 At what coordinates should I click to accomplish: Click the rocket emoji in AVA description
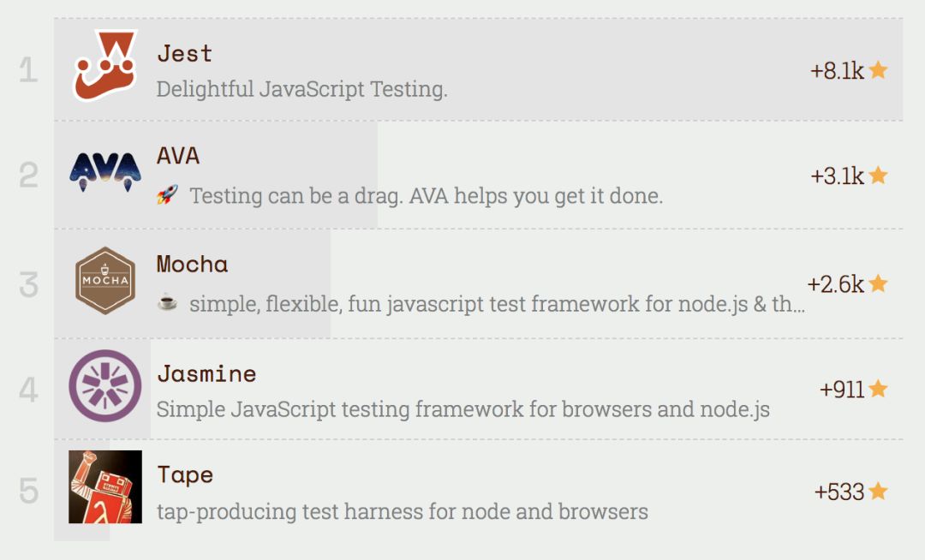[x=166, y=196]
